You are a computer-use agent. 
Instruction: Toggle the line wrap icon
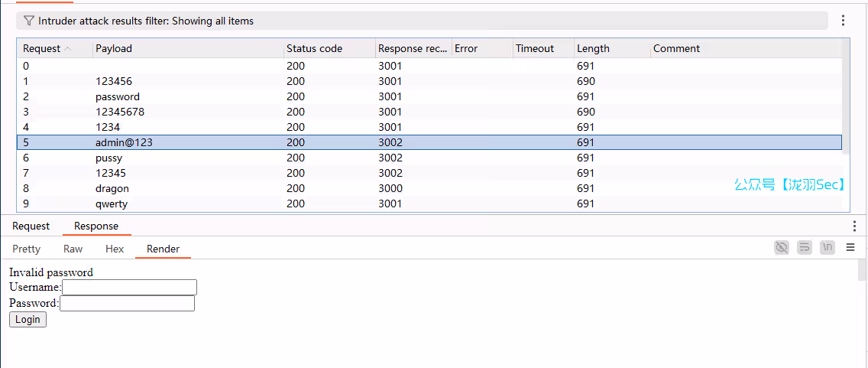pyautogui.click(x=804, y=248)
